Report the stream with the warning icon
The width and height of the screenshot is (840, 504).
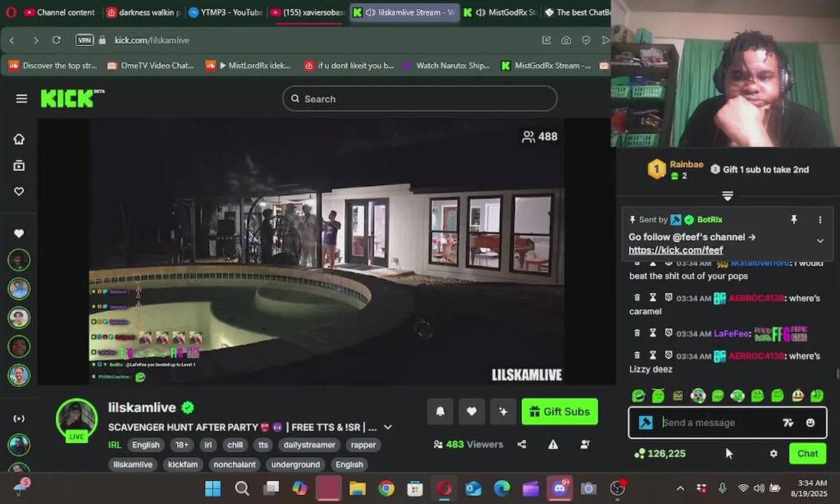(553, 444)
